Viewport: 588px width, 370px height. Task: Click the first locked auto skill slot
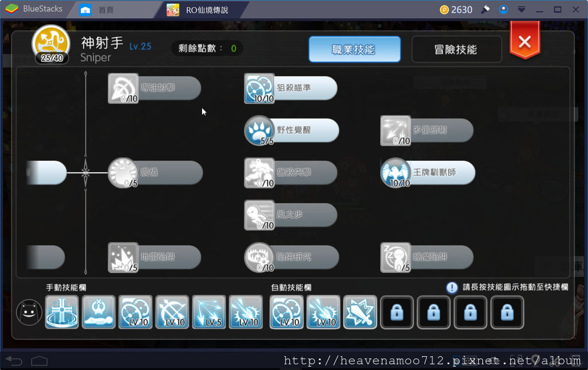click(x=397, y=312)
